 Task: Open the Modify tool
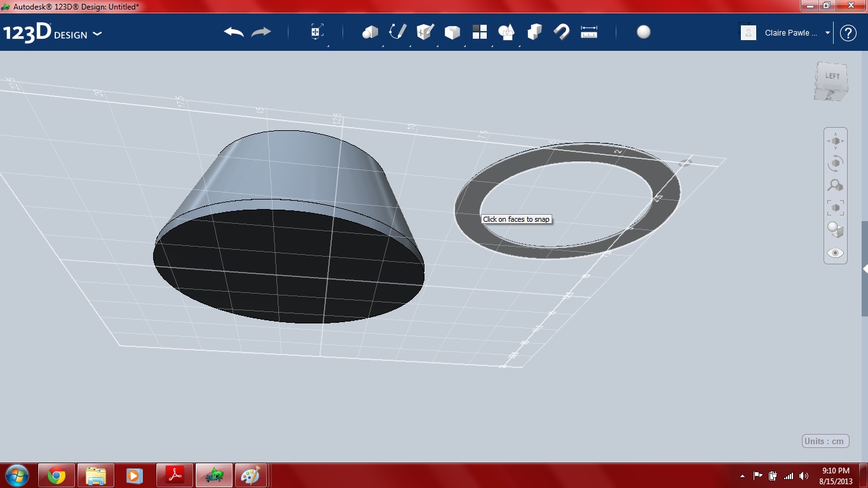pyautogui.click(x=452, y=32)
